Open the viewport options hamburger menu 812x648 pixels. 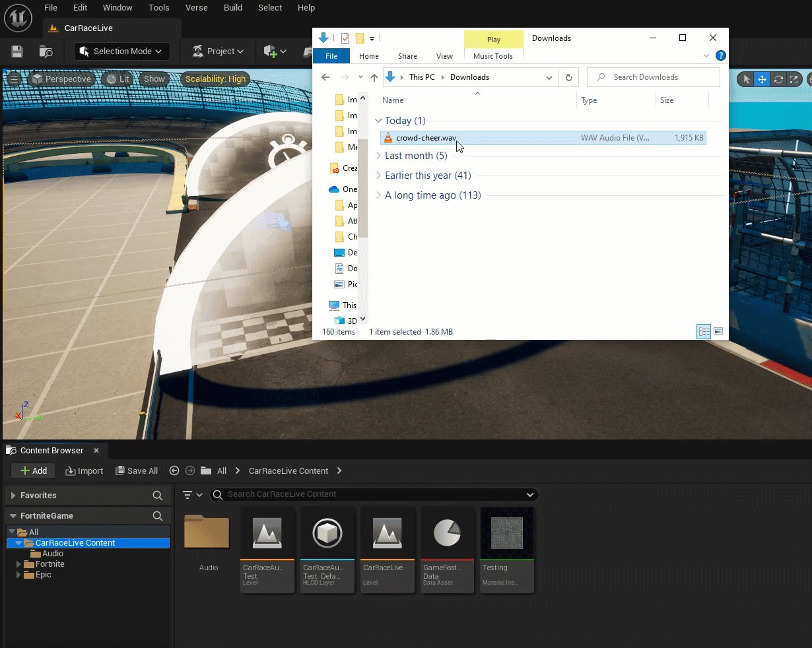(14, 79)
